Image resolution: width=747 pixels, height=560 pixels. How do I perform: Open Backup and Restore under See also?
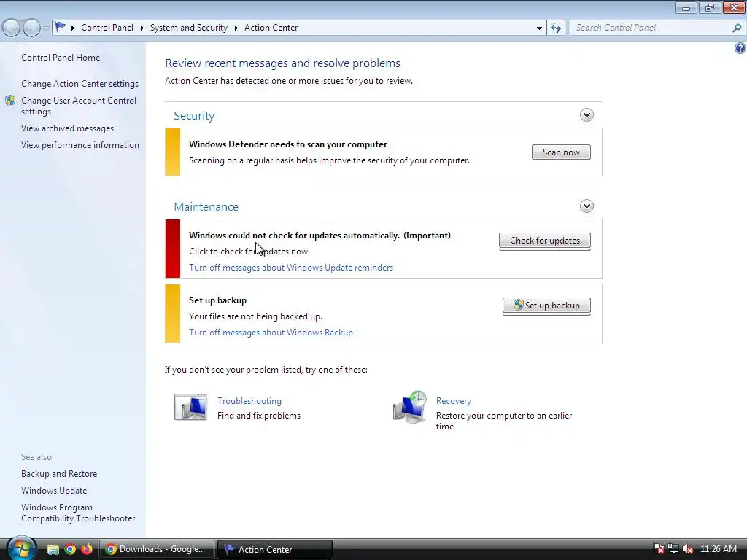point(59,474)
